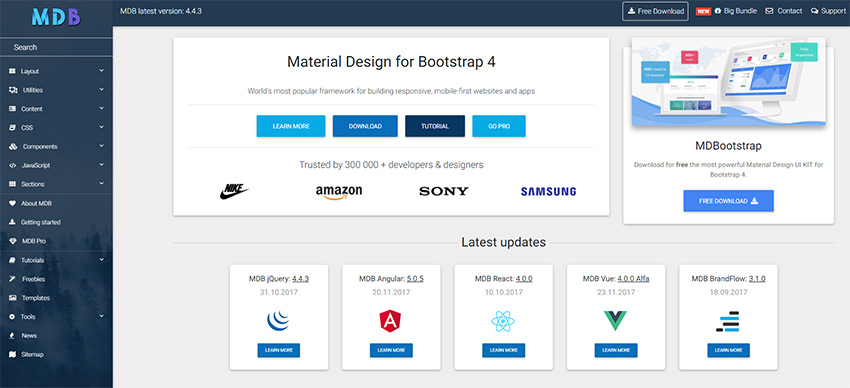Click the MDB logo in sidebar
Viewport: 850px width, 388px height.
tap(56, 17)
